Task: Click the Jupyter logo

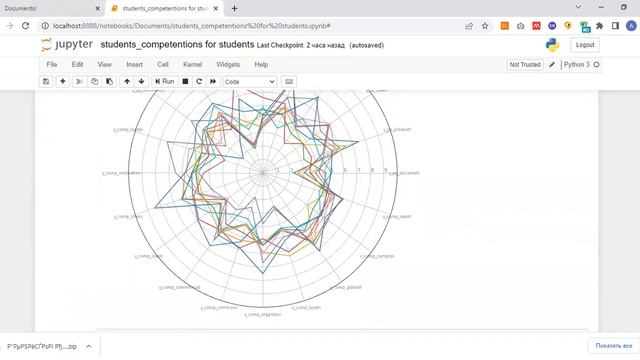Action: [67, 44]
